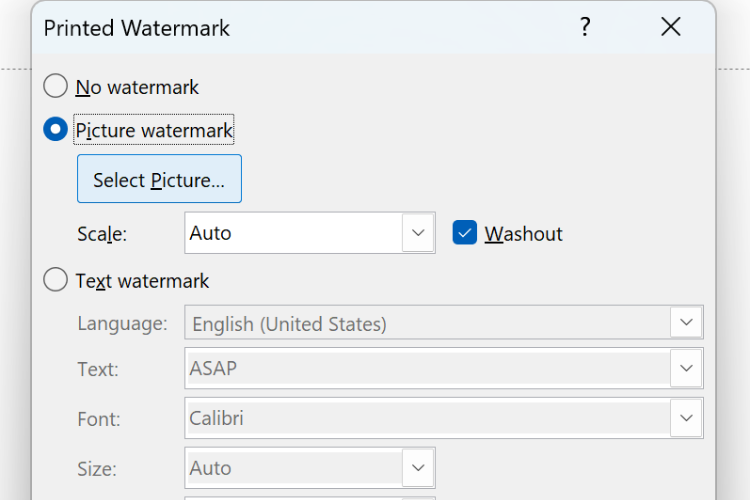Toggle the Washout checkbox
This screenshot has width=750, height=500.
pos(464,233)
